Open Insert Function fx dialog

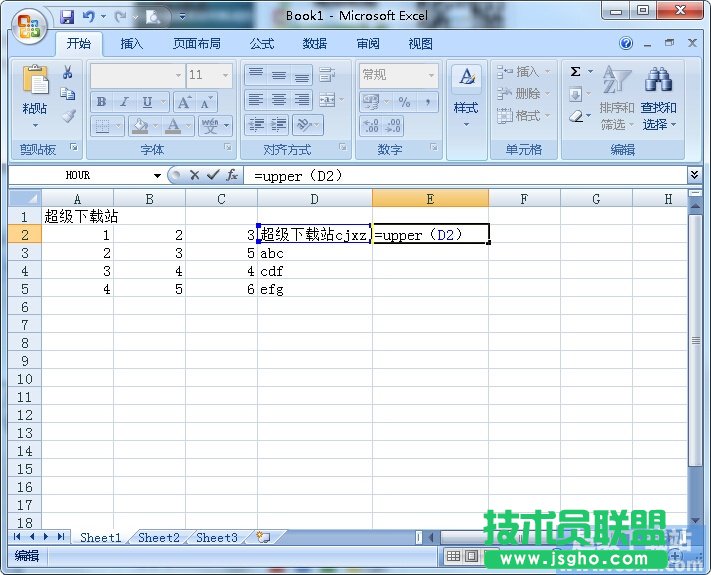[x=231, y=175]
